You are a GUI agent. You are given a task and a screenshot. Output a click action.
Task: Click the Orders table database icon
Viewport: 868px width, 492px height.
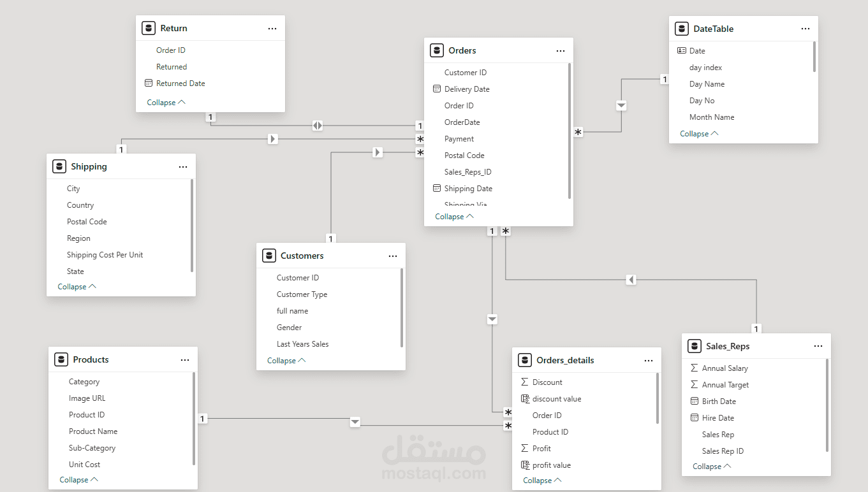click(x=437, y=50)
